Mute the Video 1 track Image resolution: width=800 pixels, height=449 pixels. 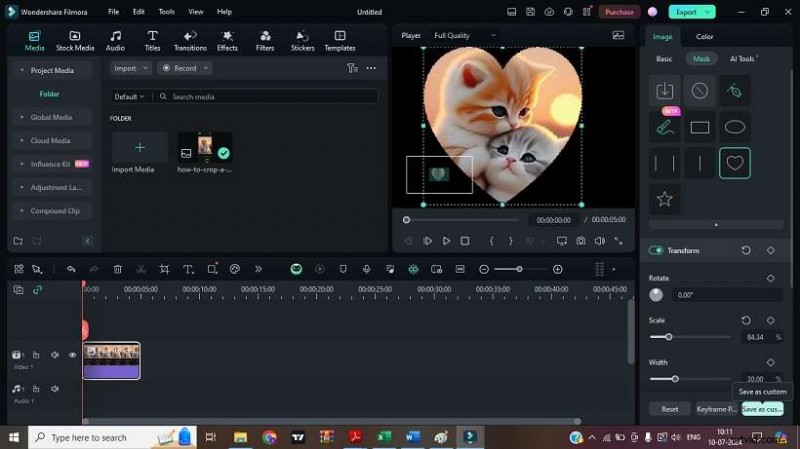(x=55, y=355)
